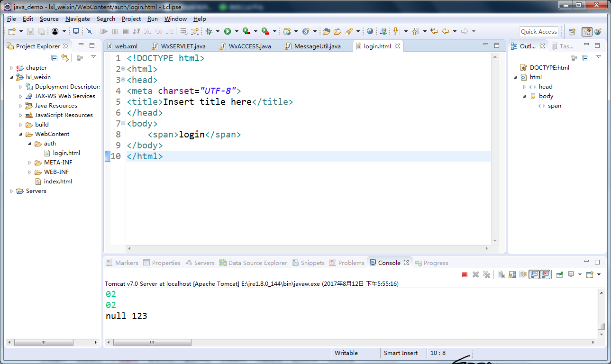Select the Deployment Descriptor tree item
The width and height of the screenshot is (611, 364).
(63, 87)
